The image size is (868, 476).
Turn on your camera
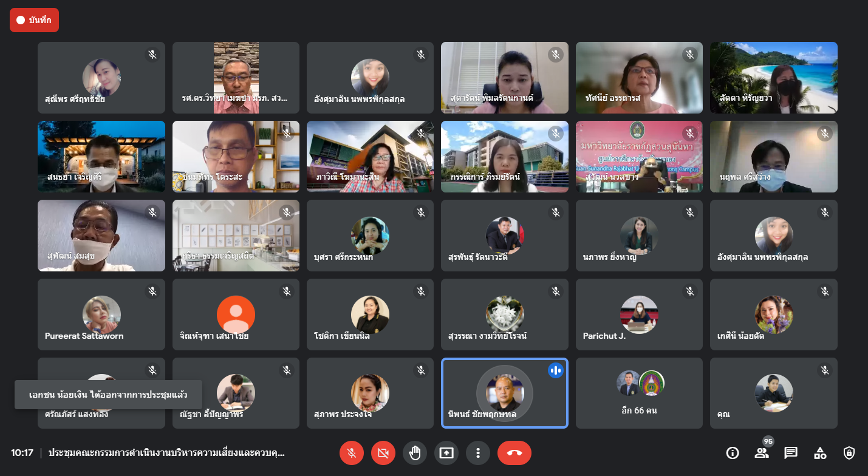(x=383, y=453)
